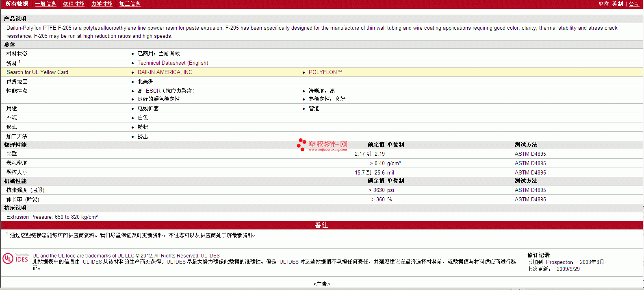Select the 热稳定性, 良好 feature
The width and height of the screenshot is (644, 290).
pyautogui.click(x=327, y=99)
